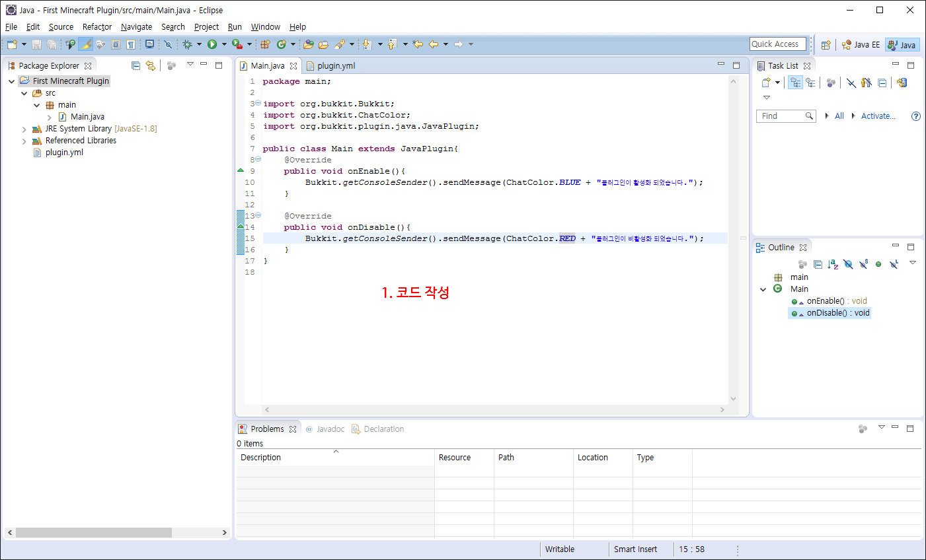Toggle Block Selection Mode in toolbar
926x560 pixels.
[x=116, y=44]
